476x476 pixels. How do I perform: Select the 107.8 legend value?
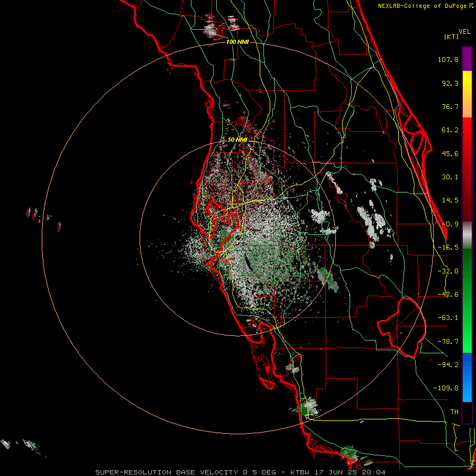(448, 59)
